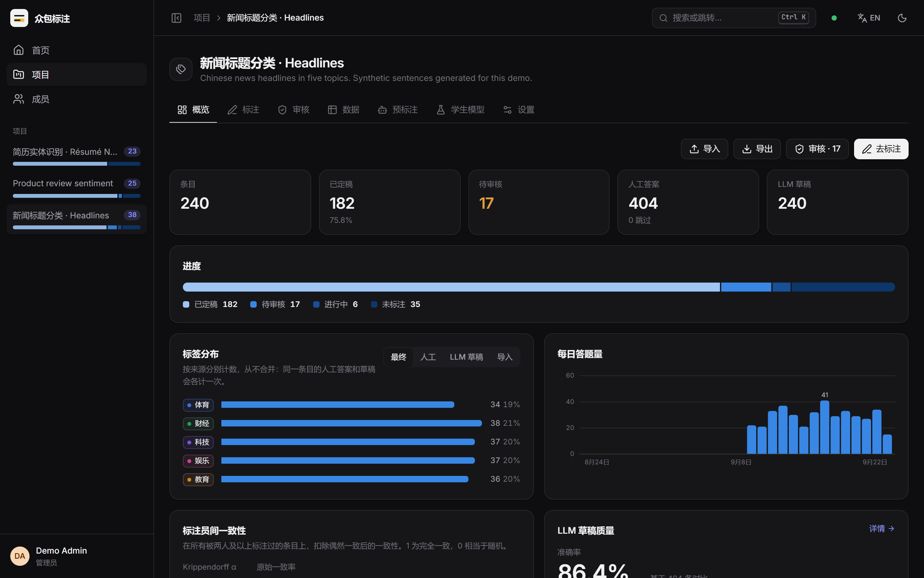Switch to 标注 annotate tab
The height and width of the screenshot is (578, 924).
(x=243, y=110)
